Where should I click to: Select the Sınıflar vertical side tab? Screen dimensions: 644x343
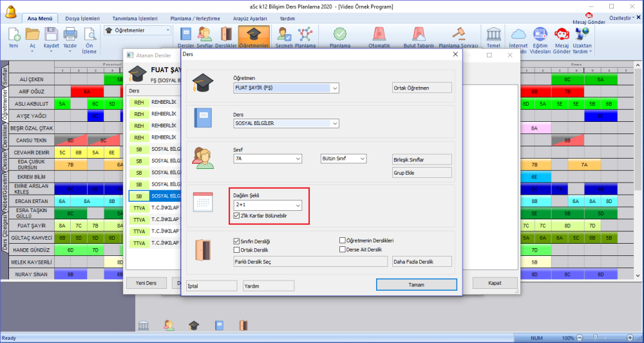tap(5, 75)
